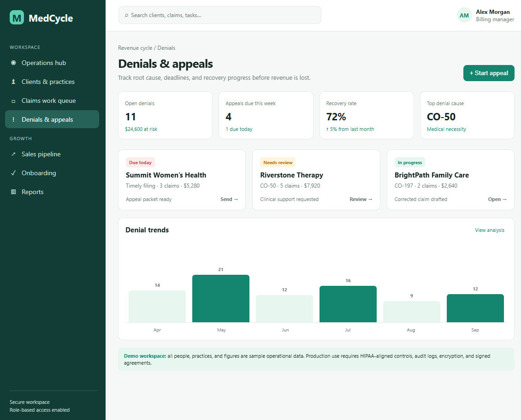521x420 pixels.
Task: Click "Corrected claim drafted" status text
Action: tap(420, 199)
